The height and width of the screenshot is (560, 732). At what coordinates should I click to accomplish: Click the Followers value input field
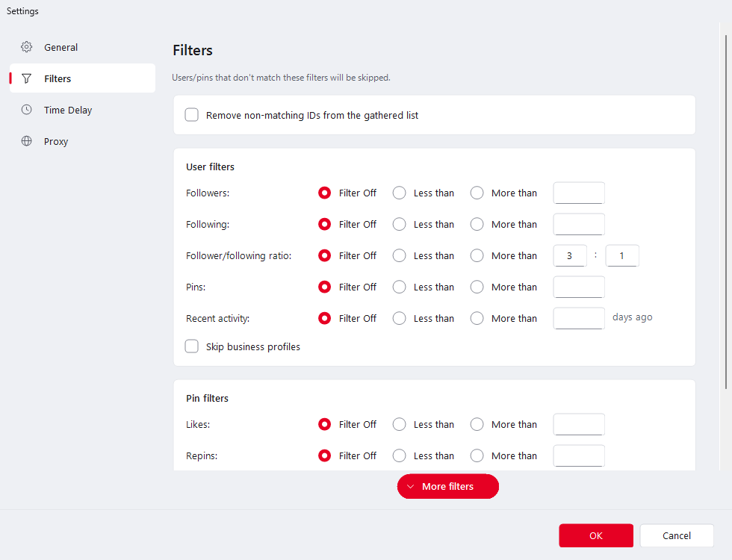tap(579, 193)
